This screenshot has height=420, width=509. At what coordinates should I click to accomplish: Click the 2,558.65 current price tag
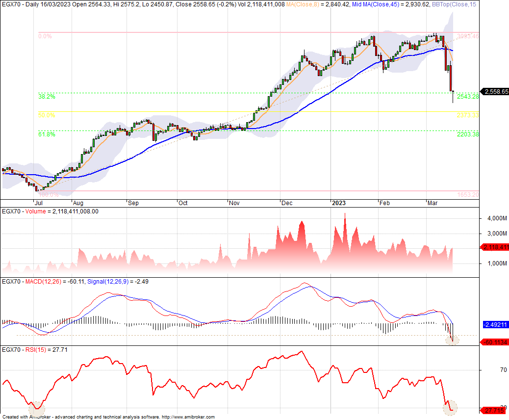pyautogui.click(x=495, y=92)
